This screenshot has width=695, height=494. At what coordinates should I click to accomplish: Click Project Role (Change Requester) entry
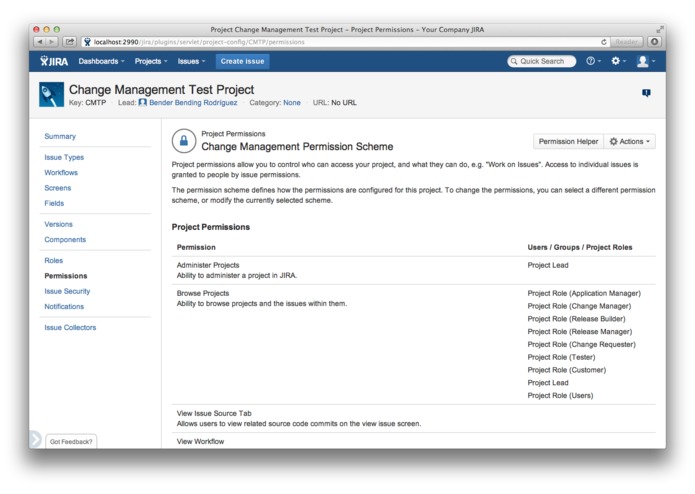tap(581, 345)
